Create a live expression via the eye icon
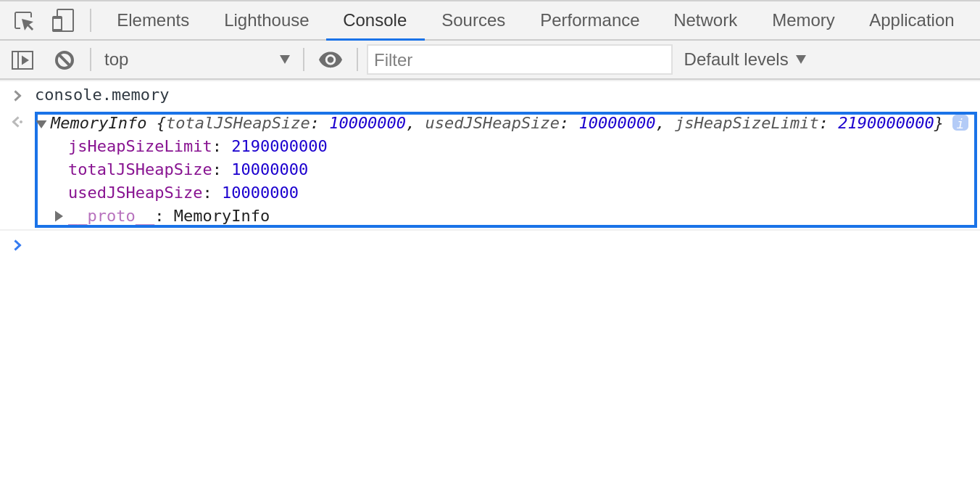The width and height of the screenshot is (980, 489). (x=331, y=59)
